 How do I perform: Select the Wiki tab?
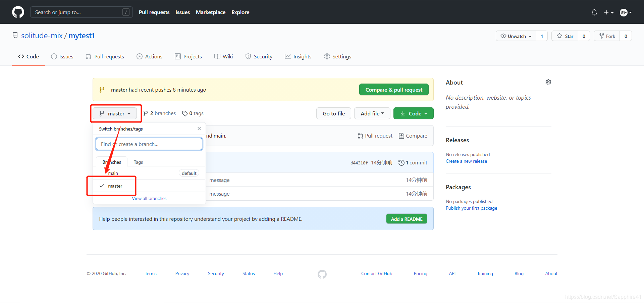pos(223,56)
